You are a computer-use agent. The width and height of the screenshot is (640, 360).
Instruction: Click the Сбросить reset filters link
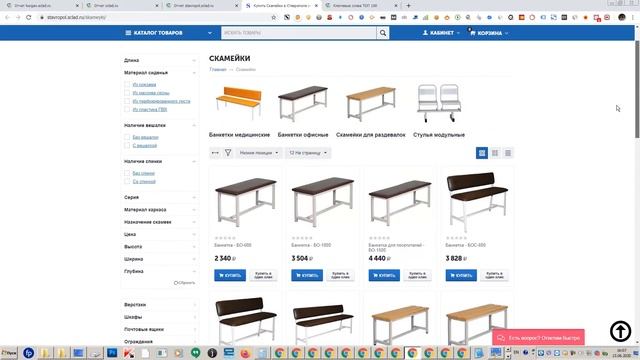click(184, 282)
